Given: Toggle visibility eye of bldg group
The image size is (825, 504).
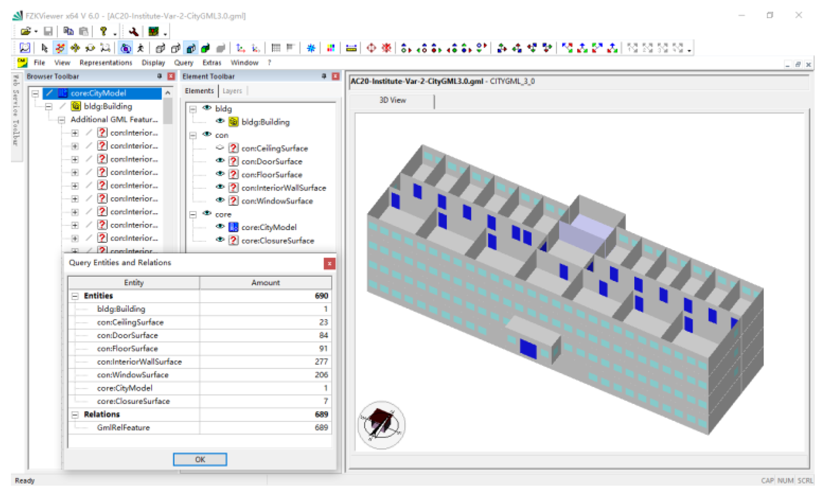Looking at the screenshot, I should coord(207,108).
